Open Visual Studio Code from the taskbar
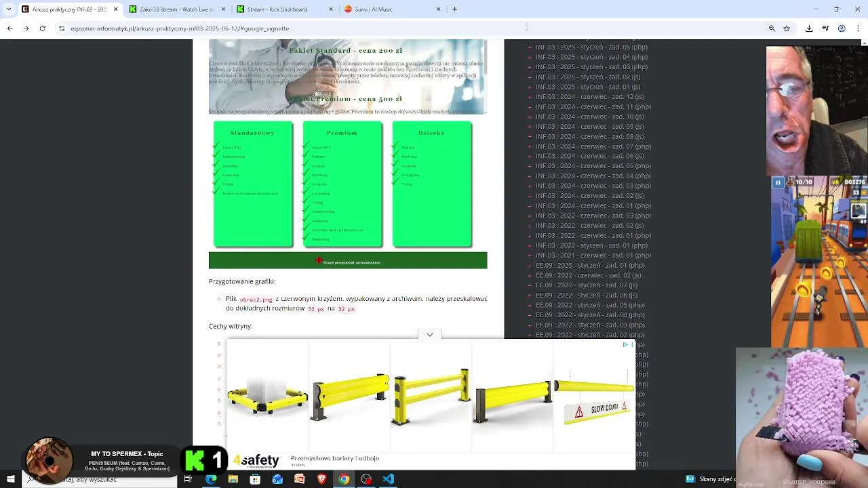 tap(388, 479)
